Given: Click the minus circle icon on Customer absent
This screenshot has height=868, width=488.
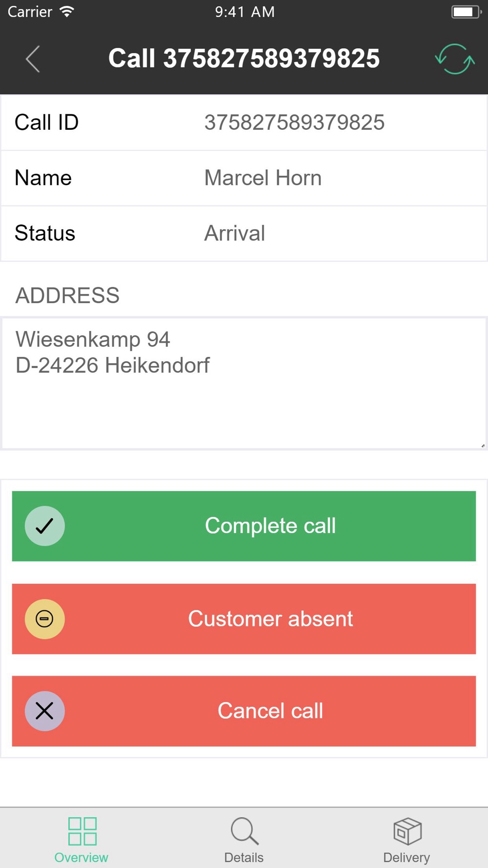Looking at the screenshot, I should [45, 619].
